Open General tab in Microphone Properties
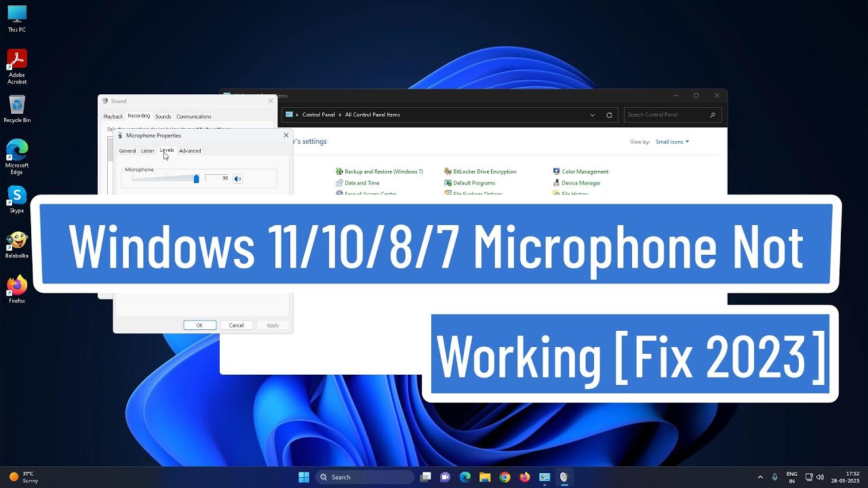Screen dimensions: 868x488 tap(127, 150)
